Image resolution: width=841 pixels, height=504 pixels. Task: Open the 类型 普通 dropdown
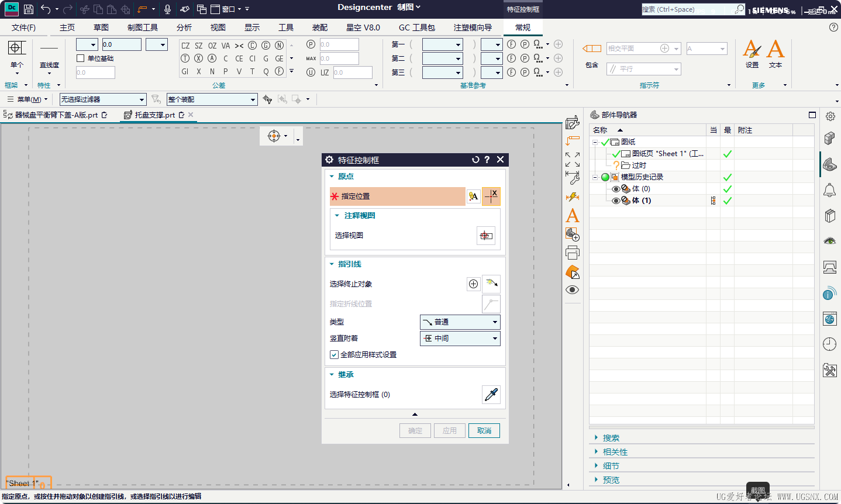460,322
